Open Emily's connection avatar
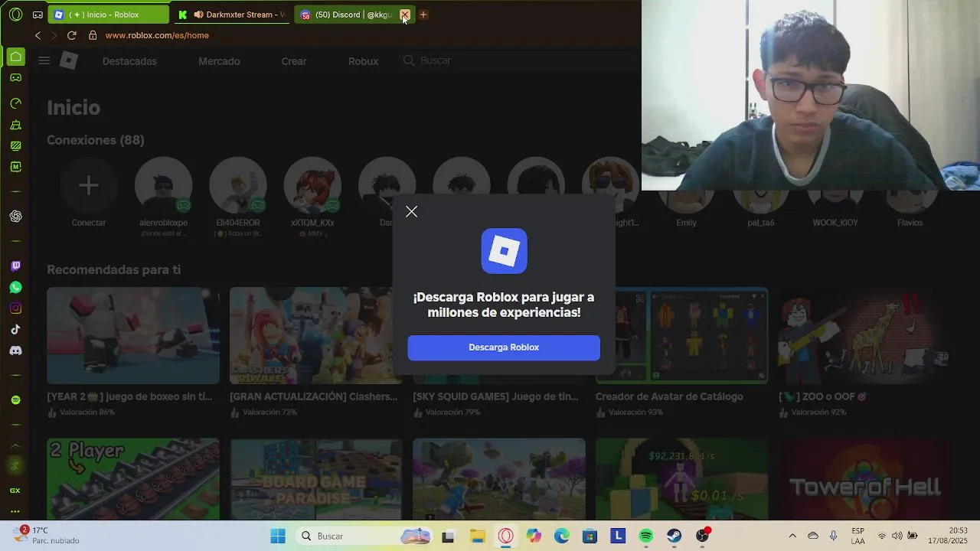 point(686,201)
